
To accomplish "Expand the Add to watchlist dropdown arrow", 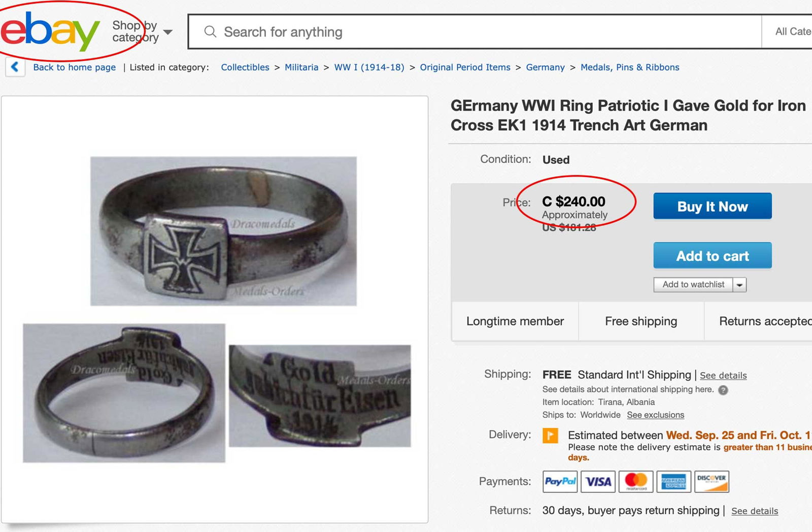I will [x=740, y=285].
